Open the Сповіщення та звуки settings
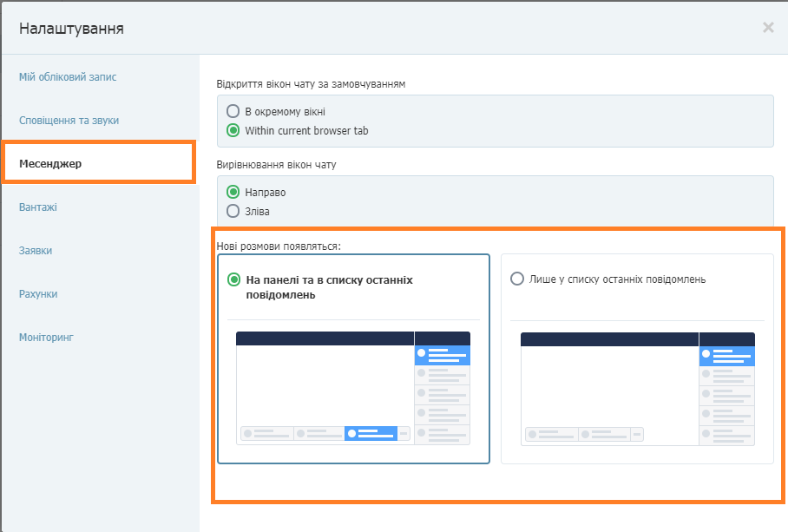Image resolution: width=788 pixels, height=532 pixels. 69,121
